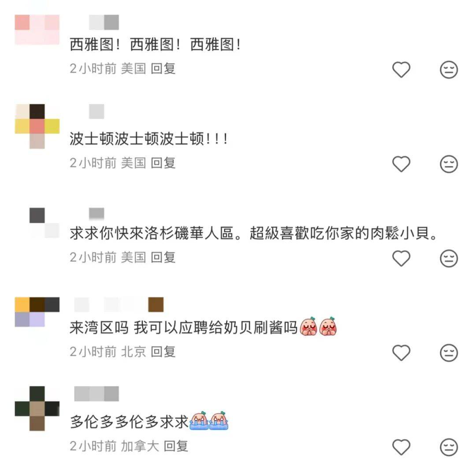The height and width of the screenshot is (468, 476).
Task: Like the 波士顿 comment with heart icon
Action: pyautogui.click(x=402, y=164)
